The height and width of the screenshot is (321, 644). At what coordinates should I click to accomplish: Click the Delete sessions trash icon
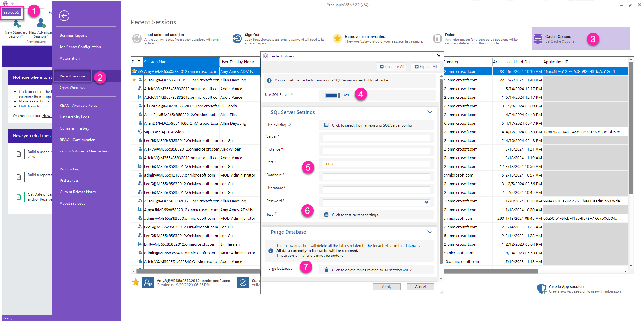click(437, 39)
